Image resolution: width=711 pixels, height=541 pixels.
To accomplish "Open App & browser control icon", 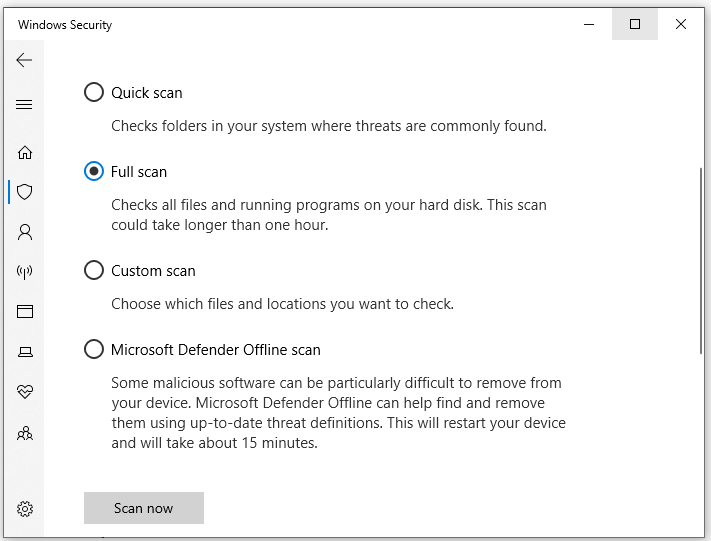I will tap(25, 311).
